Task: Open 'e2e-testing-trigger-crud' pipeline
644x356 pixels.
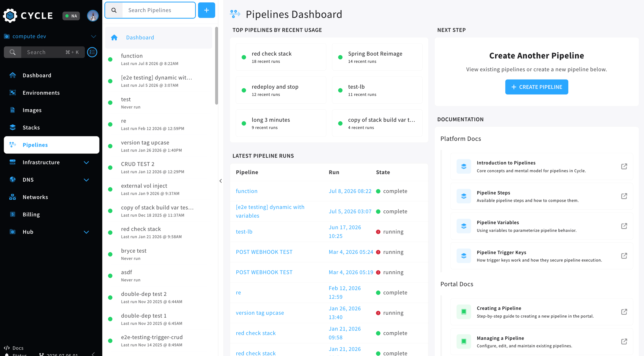Action: [x=159, y=341]
